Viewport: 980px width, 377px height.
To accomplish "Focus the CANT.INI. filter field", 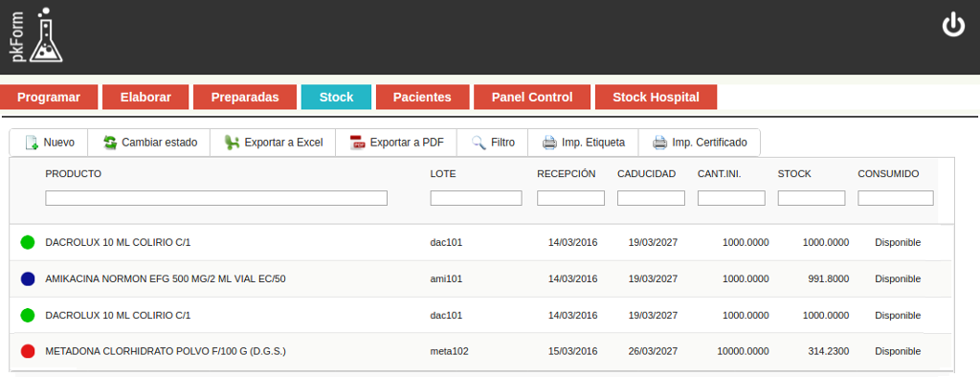I will click(731, 198).
